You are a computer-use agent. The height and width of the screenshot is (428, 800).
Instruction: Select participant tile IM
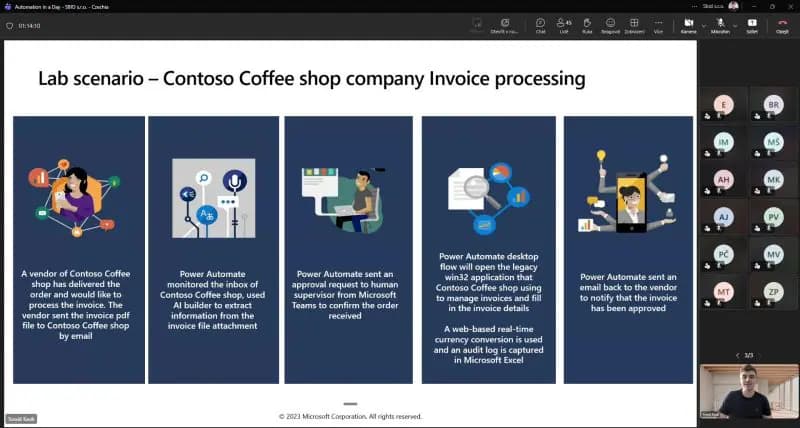723,142
